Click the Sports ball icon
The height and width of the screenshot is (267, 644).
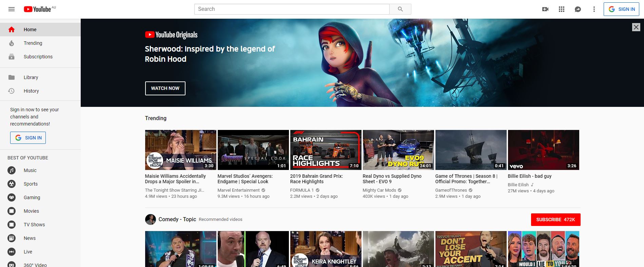[12, 184]
